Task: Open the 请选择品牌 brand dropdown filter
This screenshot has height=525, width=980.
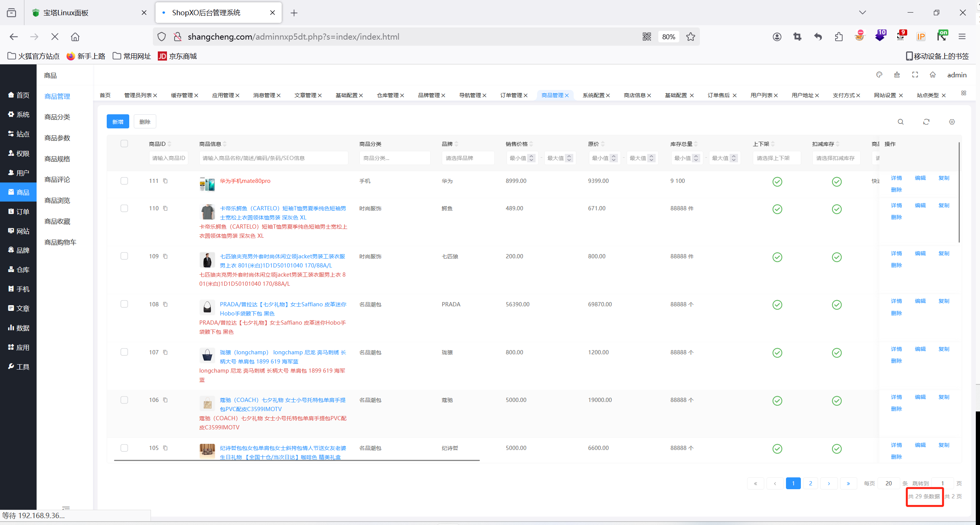Action: pyautogui.click(x=468, y=158)
